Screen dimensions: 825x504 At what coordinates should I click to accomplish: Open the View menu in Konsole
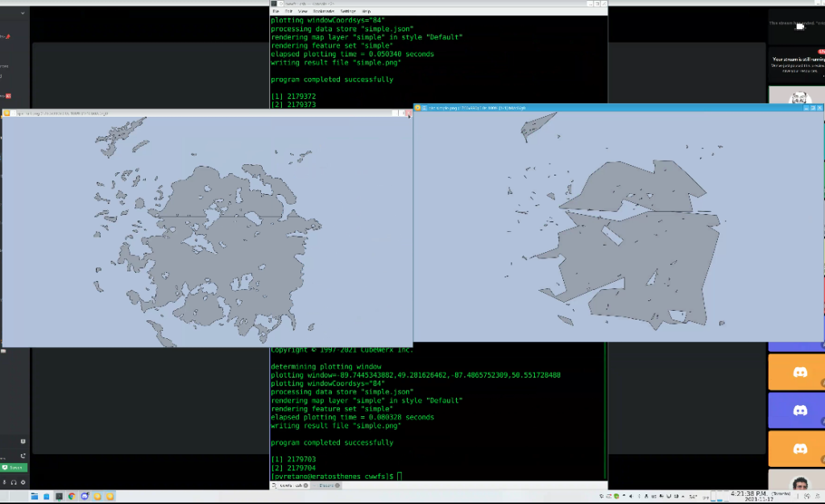303,11
